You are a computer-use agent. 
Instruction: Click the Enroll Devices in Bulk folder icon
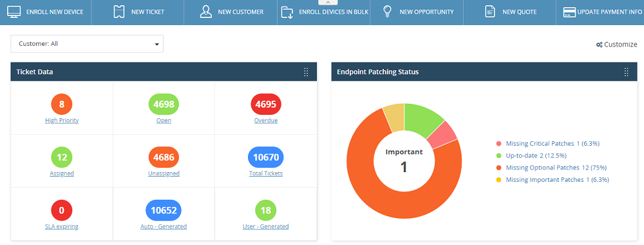(x=287, y=12)
